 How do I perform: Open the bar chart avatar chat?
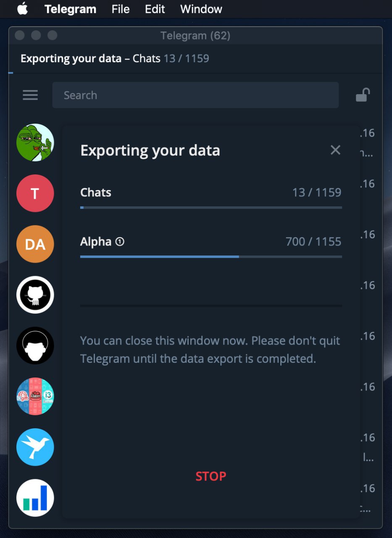(35, 498)
